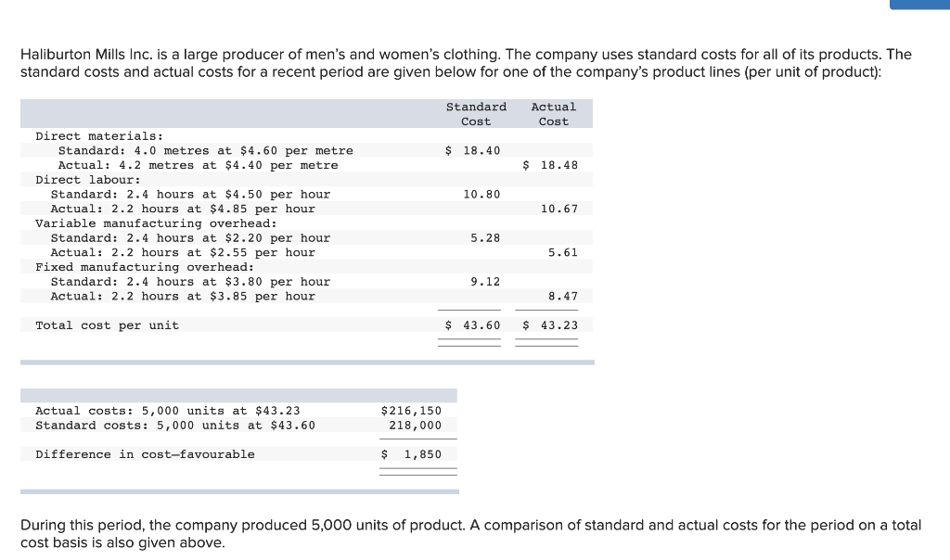This screenshot has height=560, width=950.
Task: Click 'Actual: 2.2 hours at $4.85 per hour'
Action: (183, 209)
